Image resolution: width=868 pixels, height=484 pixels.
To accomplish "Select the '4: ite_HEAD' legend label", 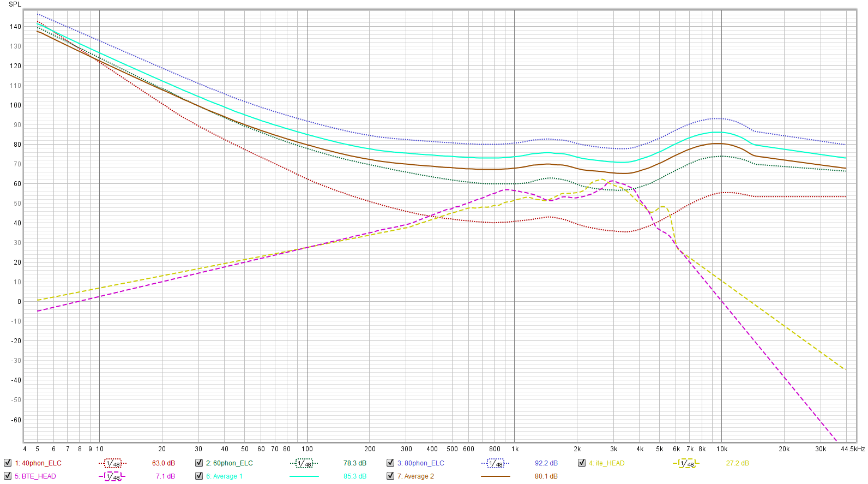I will pos(607,463).
